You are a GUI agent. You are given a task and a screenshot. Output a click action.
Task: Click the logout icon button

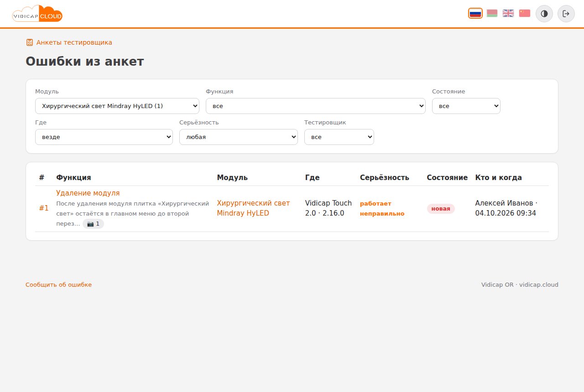pos(566,14)
